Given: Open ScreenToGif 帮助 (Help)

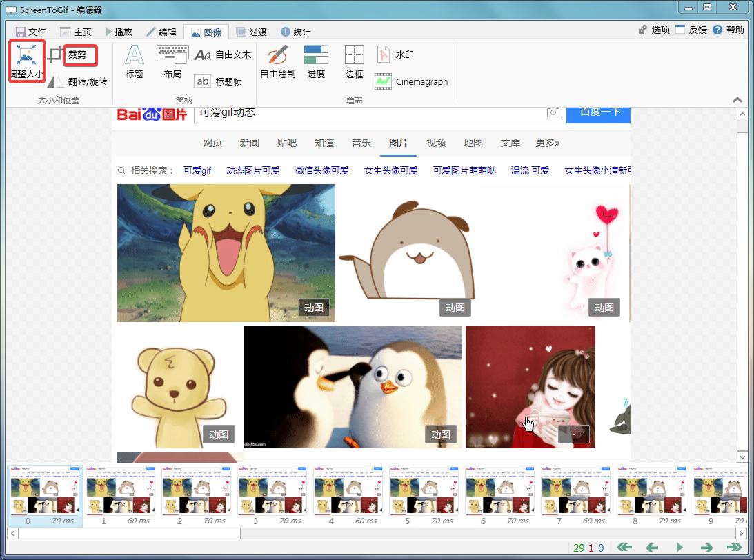Looking at the screenshot, I should pyautogui.click(x=730, y=30).
